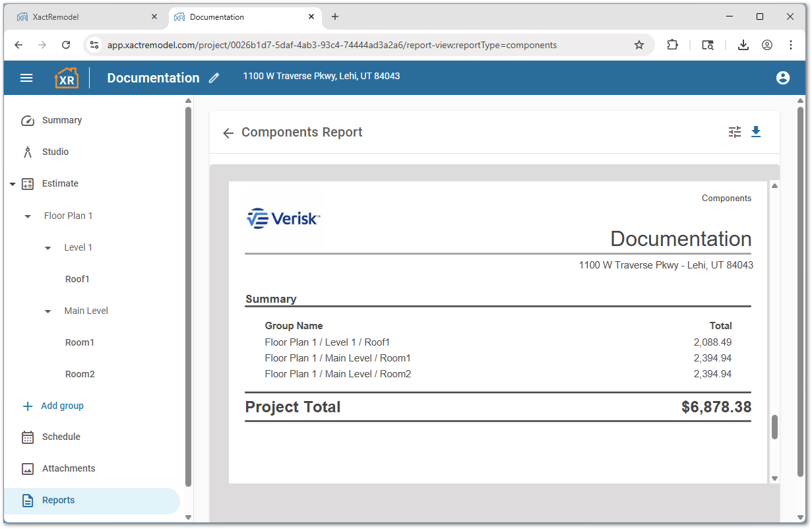Download the Components Report
Viewport: 812px width, 529px height.
pyautogui.click(x=756, y=132)
